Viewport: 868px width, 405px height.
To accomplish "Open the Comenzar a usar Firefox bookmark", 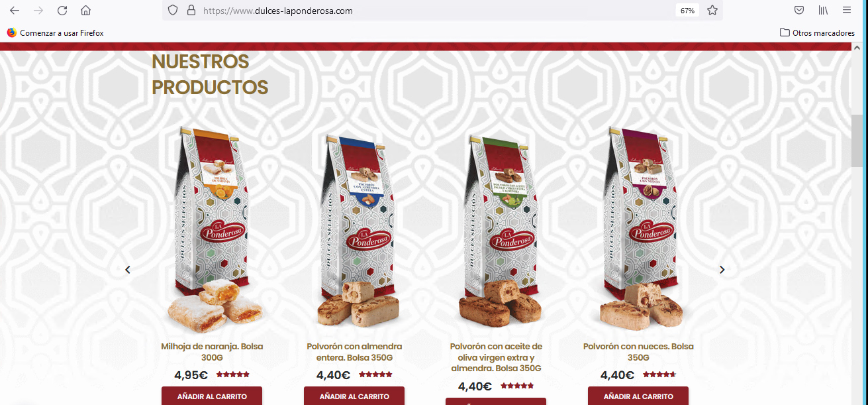I will tap(56, 32).
